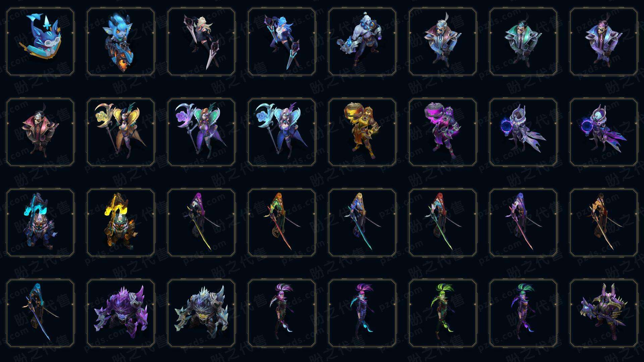Pick the purple crystal beast skin

click(121, 313)
